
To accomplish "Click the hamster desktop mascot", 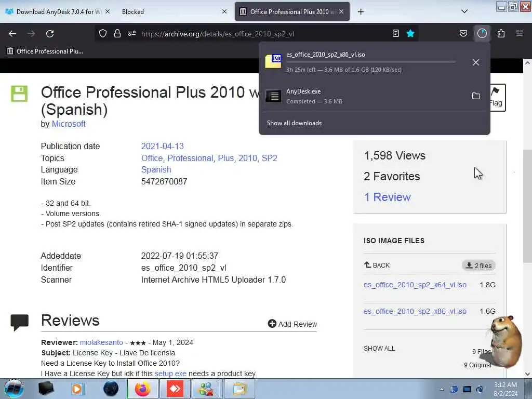I will 505,341.
